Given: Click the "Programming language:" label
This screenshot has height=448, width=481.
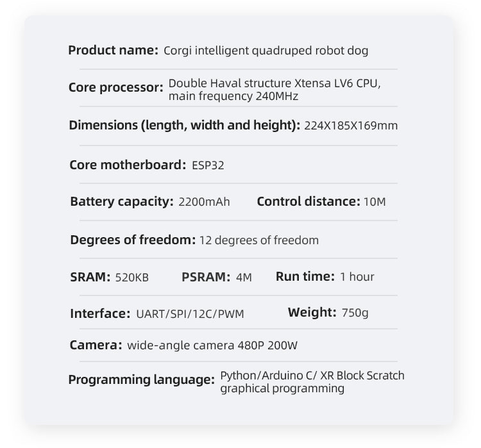Looking at the screenshot, I should point(141,380).
